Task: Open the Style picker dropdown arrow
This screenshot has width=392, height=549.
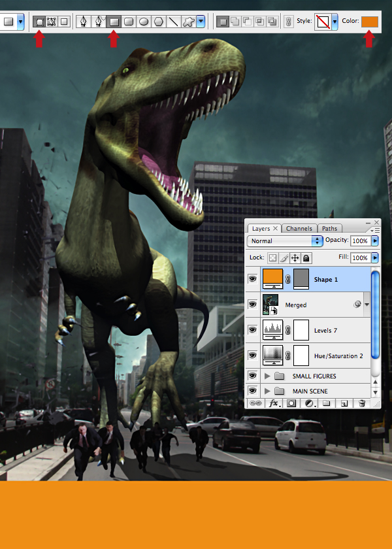Action: pos(335,22)
